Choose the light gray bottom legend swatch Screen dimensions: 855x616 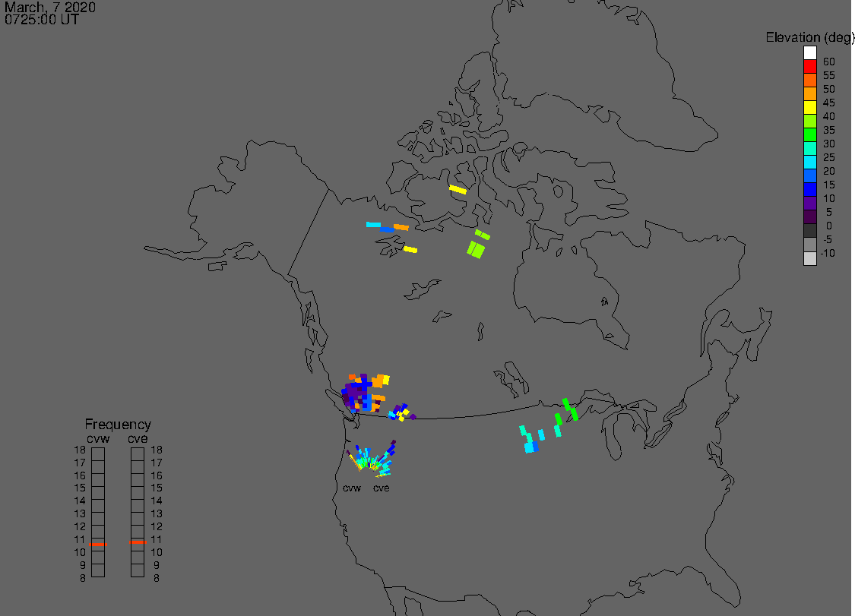coord(809,258)
